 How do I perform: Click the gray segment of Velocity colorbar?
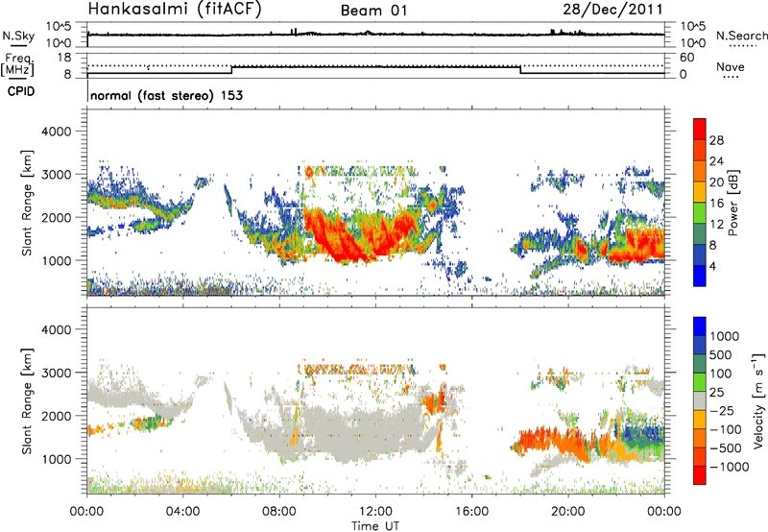pyautogui.click(x=700, y=400)
